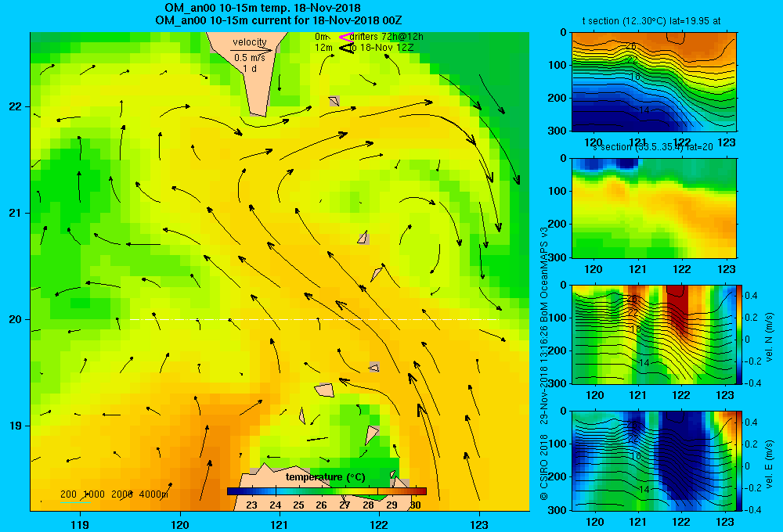Open the eastward velocity section panel
The width and height of the screenshot is (783, 532).
654,461
